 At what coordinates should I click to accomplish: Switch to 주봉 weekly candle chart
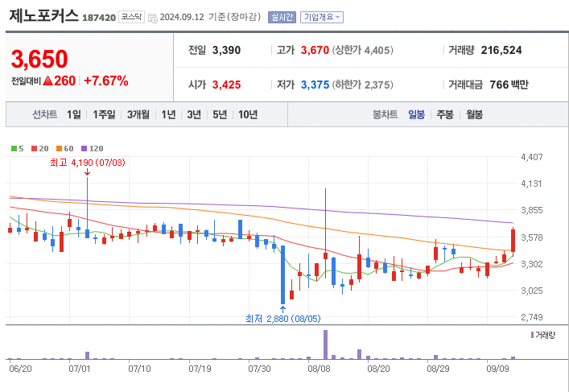point(445,114)
